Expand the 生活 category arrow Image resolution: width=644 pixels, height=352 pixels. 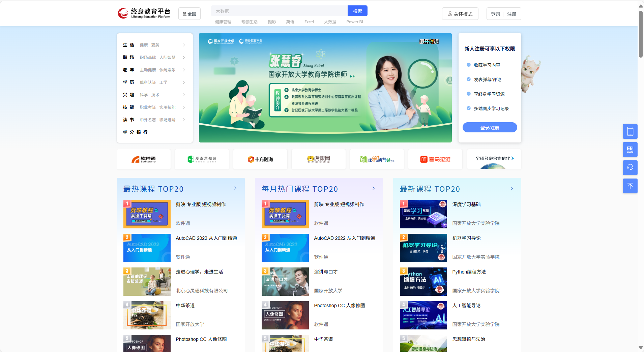tap(184, 45)
